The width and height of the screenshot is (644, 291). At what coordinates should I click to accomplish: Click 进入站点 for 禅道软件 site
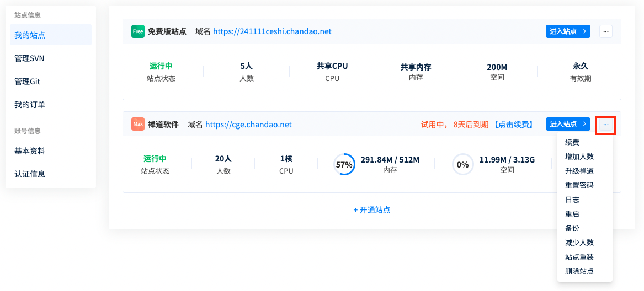tap(568, 125)
